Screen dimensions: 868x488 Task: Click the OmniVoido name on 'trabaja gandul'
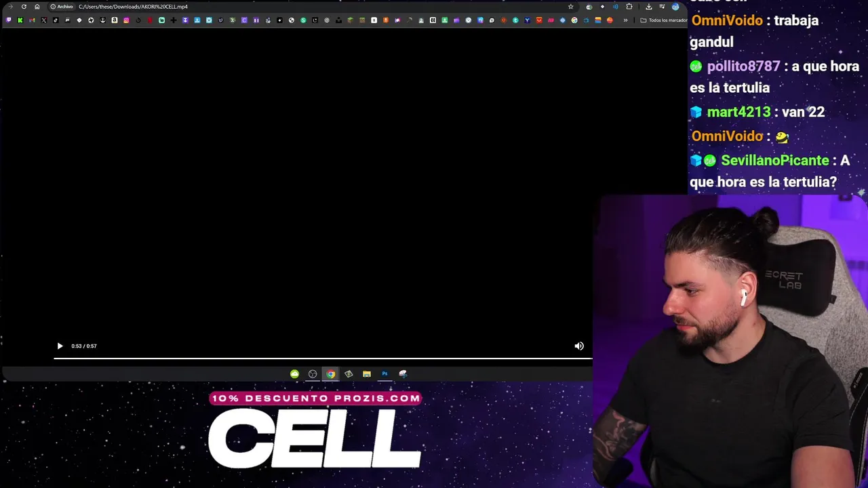[727, 20]
